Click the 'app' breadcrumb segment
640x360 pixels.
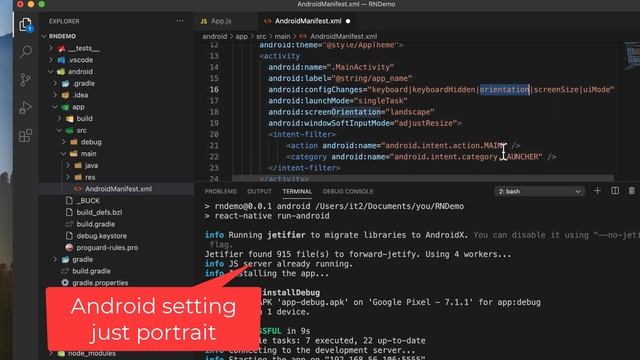point(242,36)
